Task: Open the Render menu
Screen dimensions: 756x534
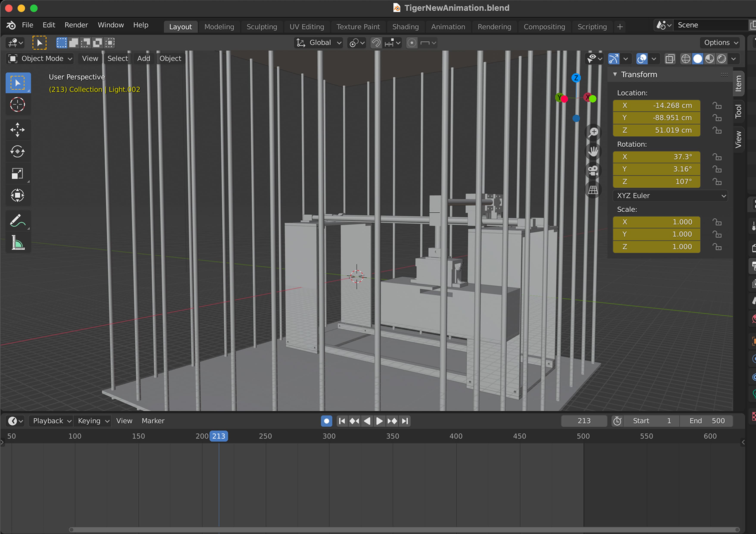Action: [x=76, y=25]
